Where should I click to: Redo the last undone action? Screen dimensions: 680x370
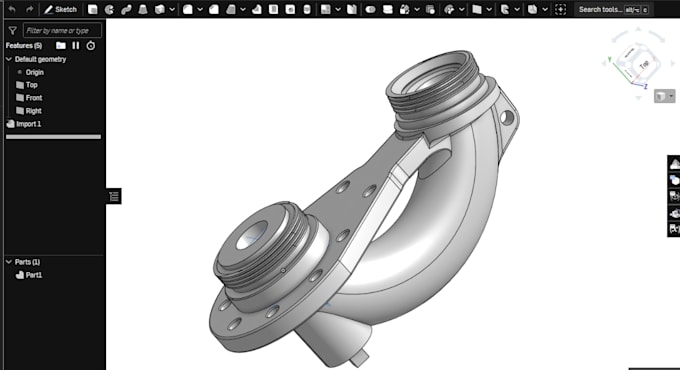coord(29,9)
